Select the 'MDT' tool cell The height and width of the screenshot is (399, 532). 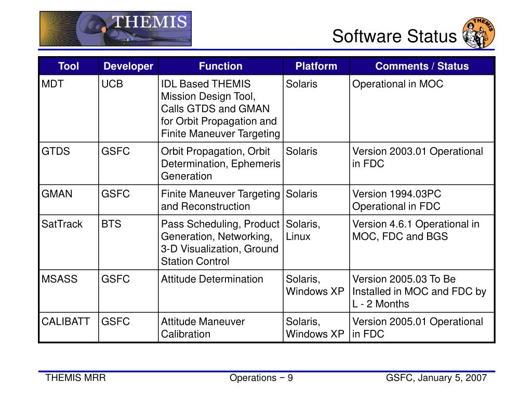(x=69, y=109)
